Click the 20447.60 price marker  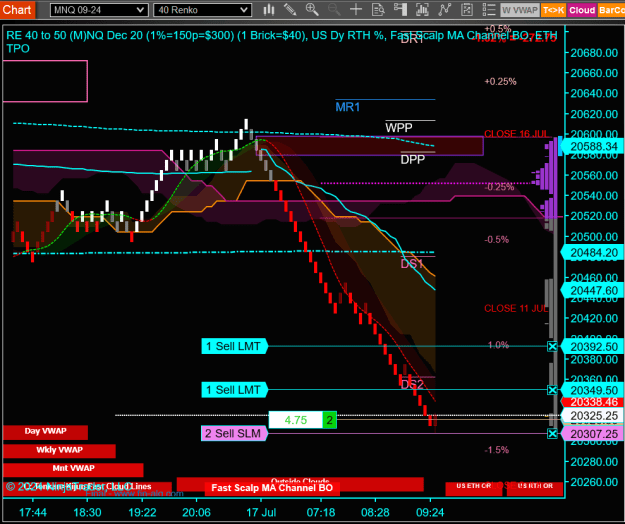[593, 291]
